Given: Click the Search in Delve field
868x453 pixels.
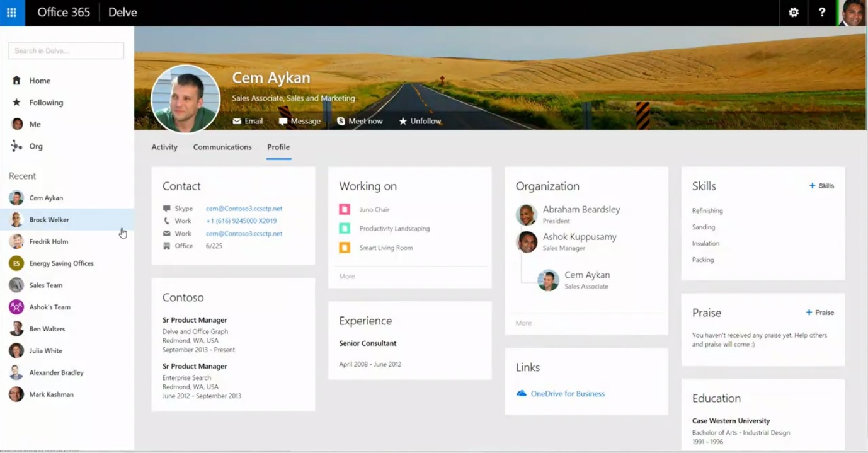Looking at the screenshot, I should tap(66, 50).
